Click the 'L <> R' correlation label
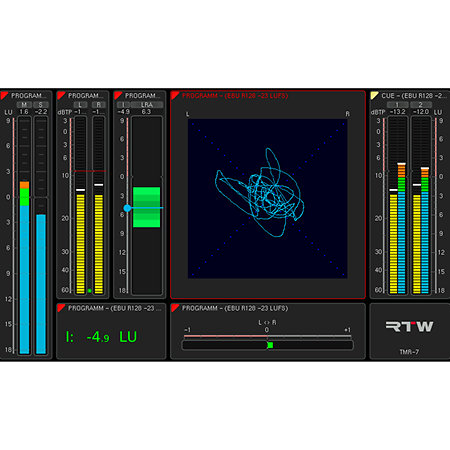This screenshot has height=450, width=450. click(267, 322)
